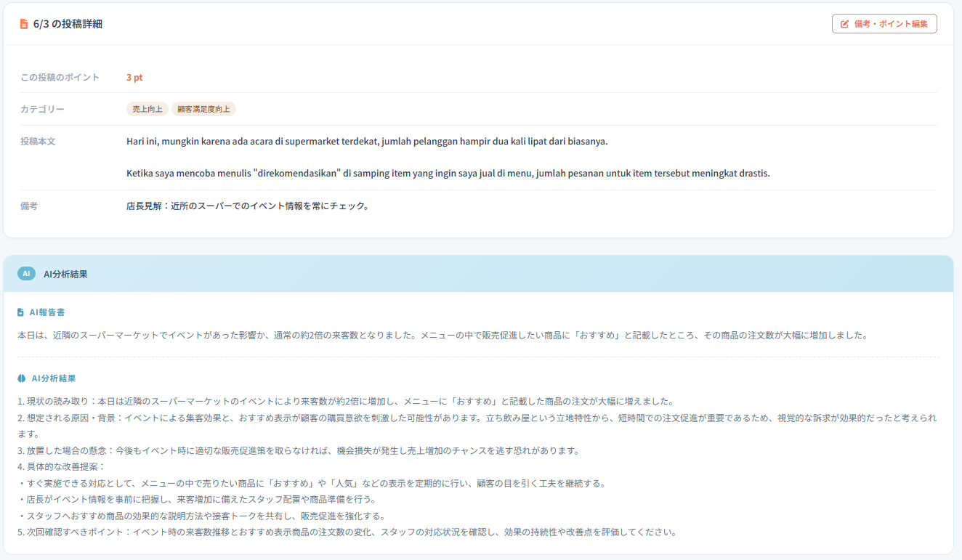The width and height of the screenshot is (962, 560).
Task: Click the line 5. 次回確認すべきポイント
Action: [x=347, y=532]
